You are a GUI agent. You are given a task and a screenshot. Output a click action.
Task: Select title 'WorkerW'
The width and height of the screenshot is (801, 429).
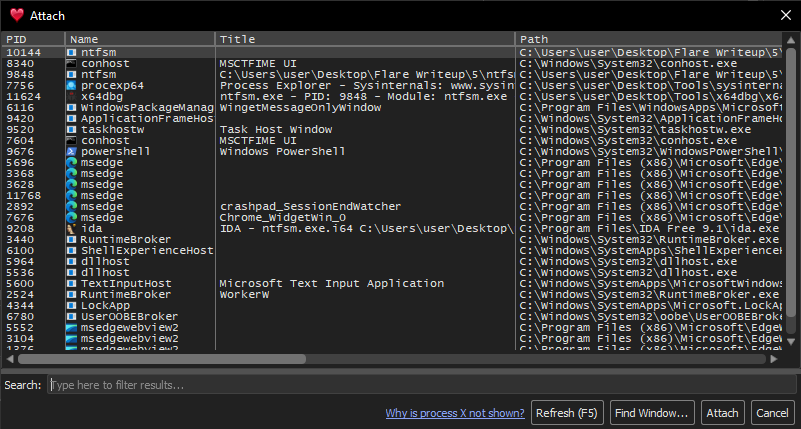(244, 295)
